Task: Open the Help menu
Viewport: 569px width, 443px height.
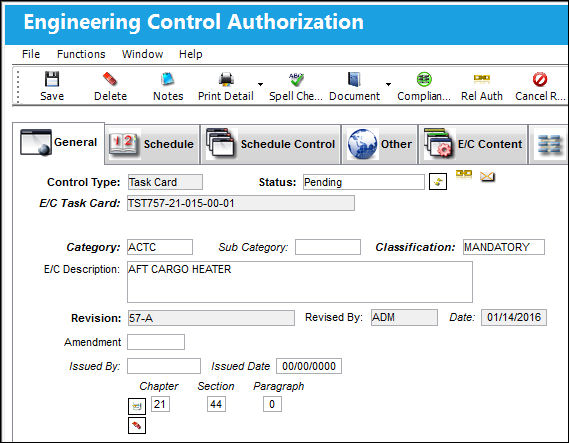Action: [x=191, y=54]
